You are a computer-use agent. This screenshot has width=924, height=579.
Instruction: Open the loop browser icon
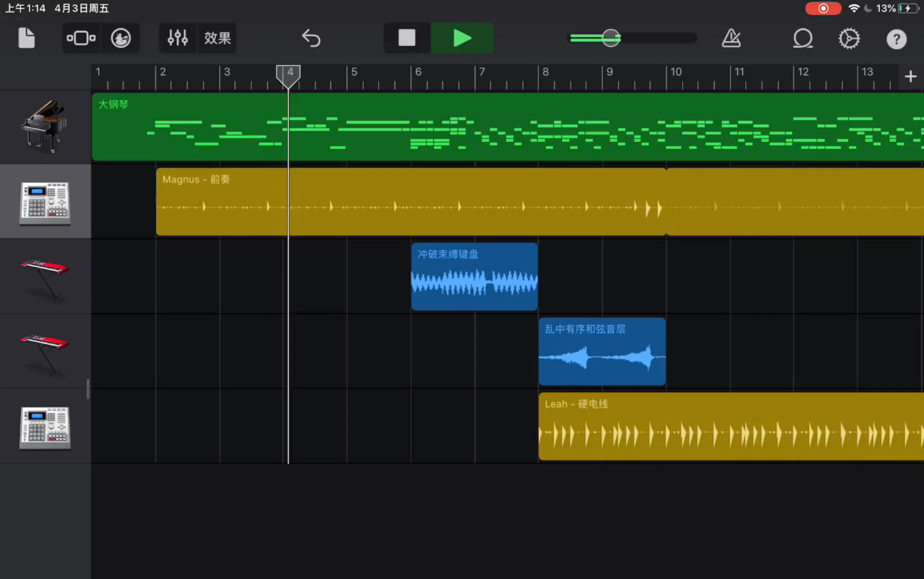click(802, 38)
